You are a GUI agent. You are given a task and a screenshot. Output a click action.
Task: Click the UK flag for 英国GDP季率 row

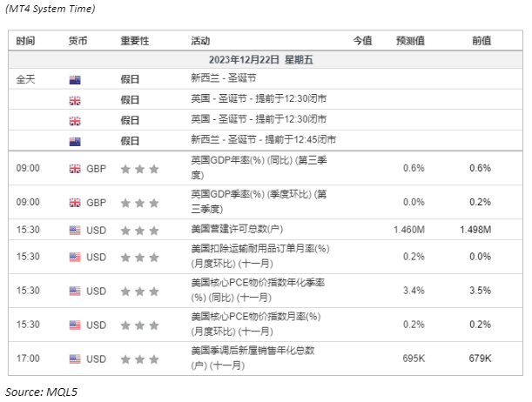tap(75, 203)
